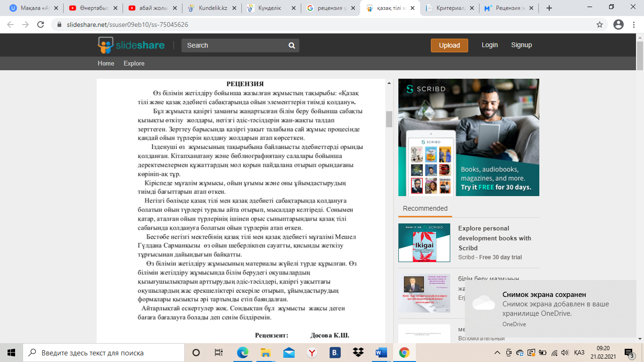Switch input language via the ҚАЗ indicator
Image resolution: width=644 pixels, height=362 pixels.
pyautogui.click(x=579, y=353)
